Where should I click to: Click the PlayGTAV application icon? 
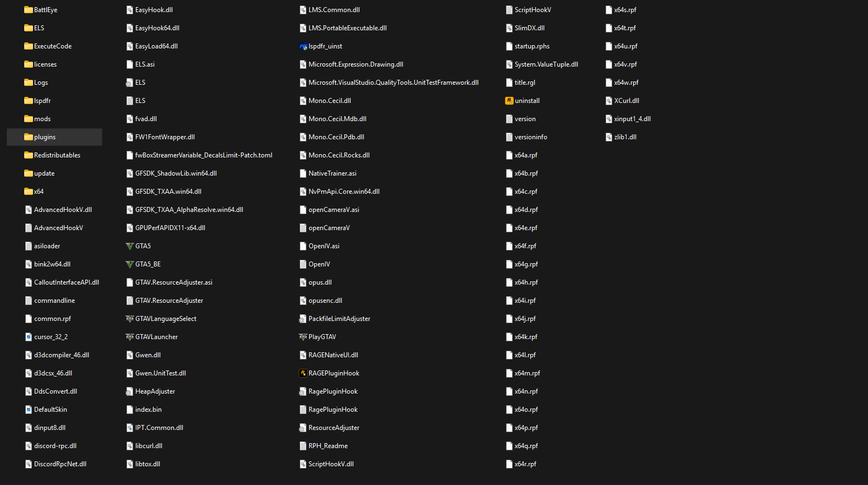tap(303, 337)
